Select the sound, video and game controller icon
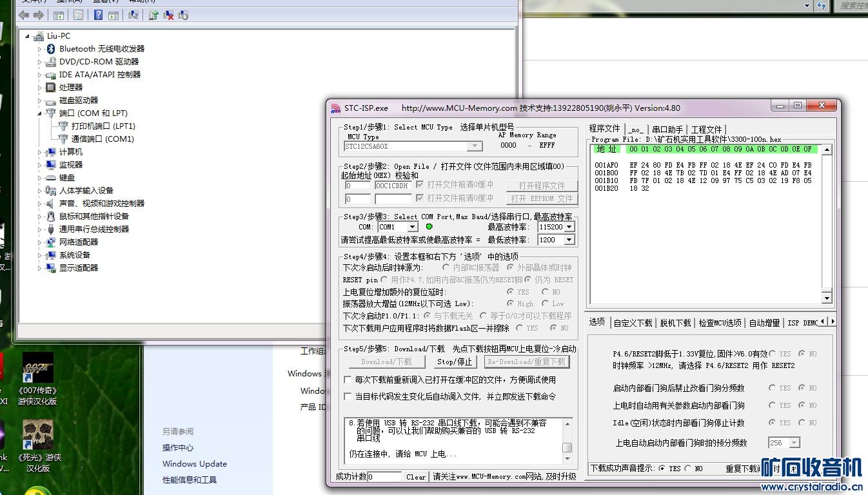Screen dimensions: 868x495 [x=52, y=204]
